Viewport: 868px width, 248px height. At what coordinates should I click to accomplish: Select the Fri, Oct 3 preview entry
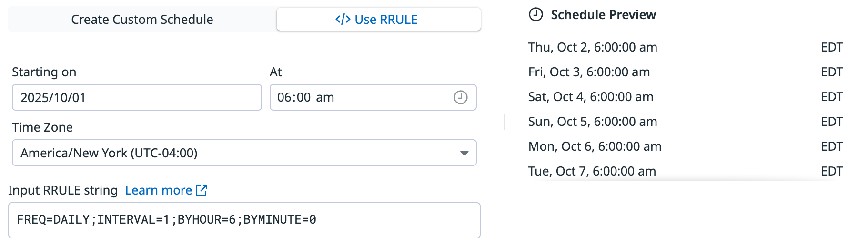pos(589,72)
